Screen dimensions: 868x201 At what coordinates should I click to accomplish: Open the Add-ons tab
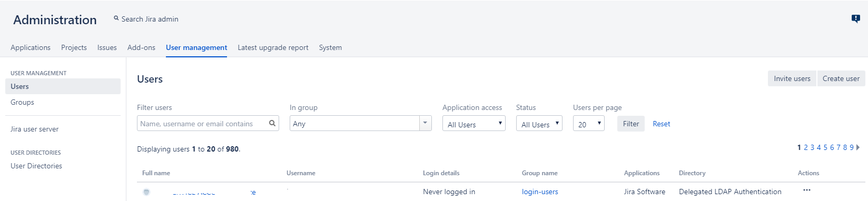141,47
